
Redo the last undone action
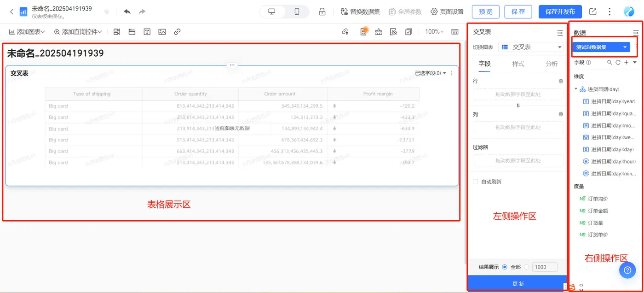tap(142, 12)
